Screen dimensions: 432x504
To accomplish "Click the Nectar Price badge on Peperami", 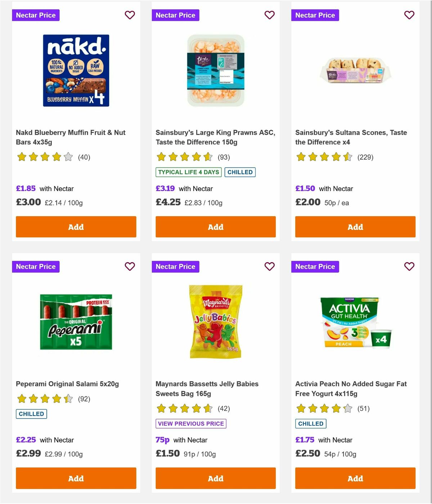I will [36, 267].
